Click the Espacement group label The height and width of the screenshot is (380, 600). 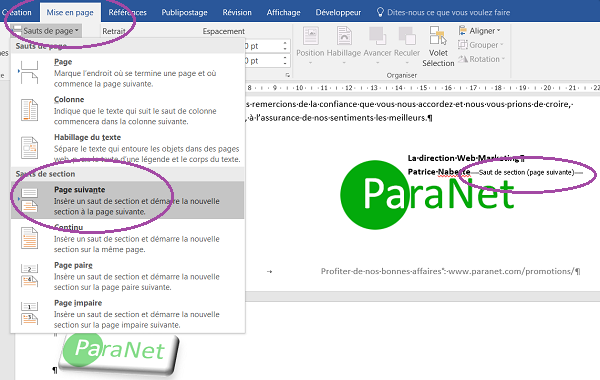tap(223, 31)
